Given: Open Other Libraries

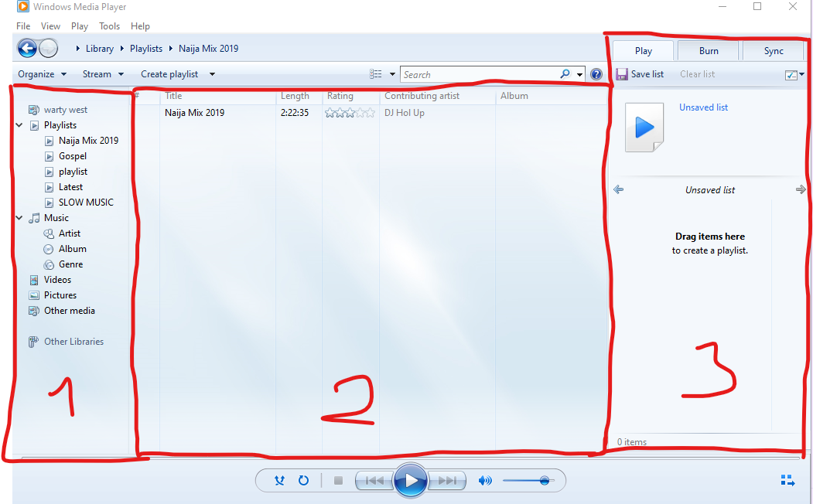Looking at the screenshot, I should point(73,342).
